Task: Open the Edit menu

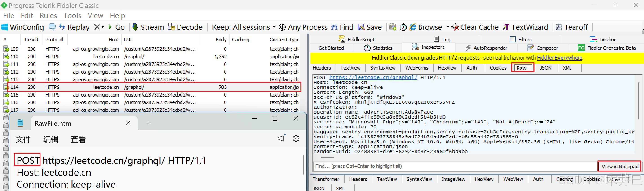Action: click(27, 15)
